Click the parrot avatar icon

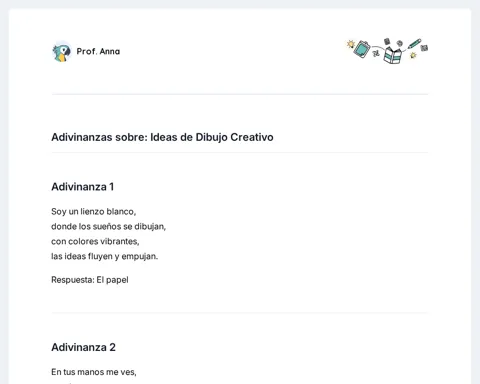(x=62, y=52)
